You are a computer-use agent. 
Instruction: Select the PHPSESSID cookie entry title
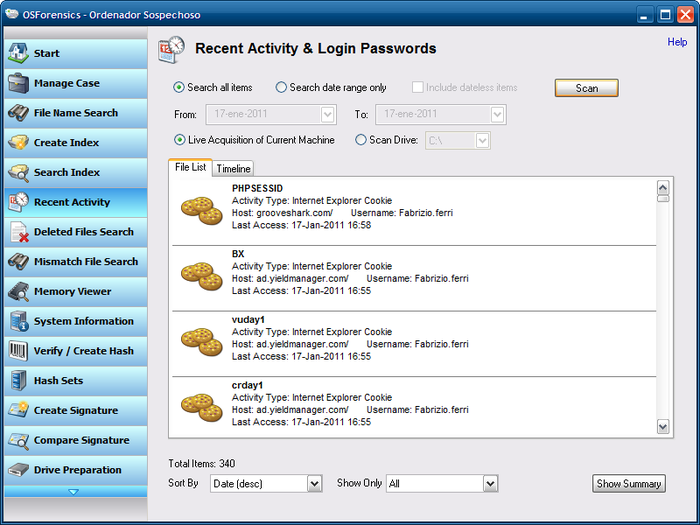point(257,188)
